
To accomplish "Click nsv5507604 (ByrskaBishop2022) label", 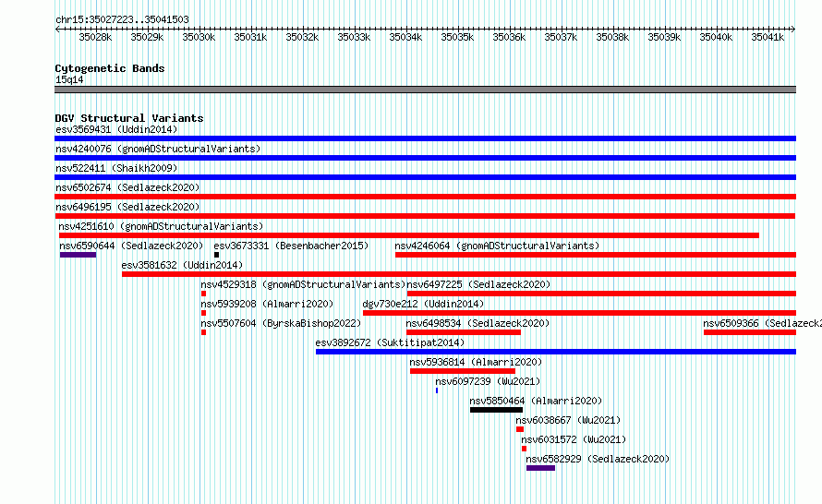I will 281,323.
